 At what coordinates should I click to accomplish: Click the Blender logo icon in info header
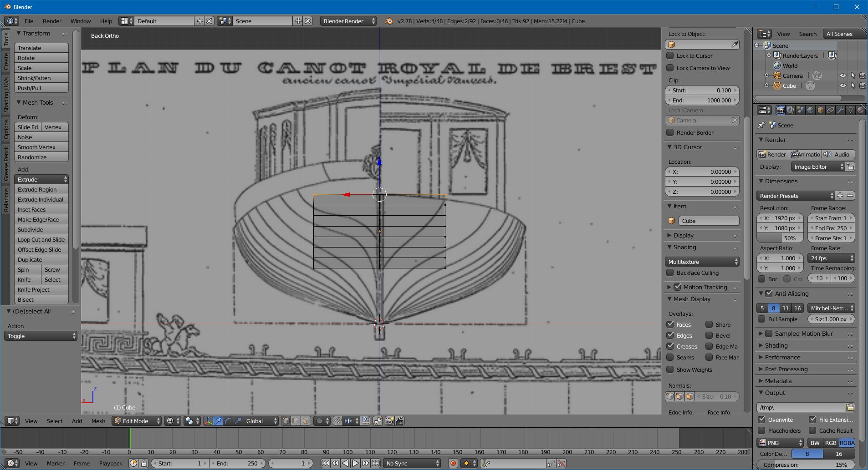(x=388, y=21)
